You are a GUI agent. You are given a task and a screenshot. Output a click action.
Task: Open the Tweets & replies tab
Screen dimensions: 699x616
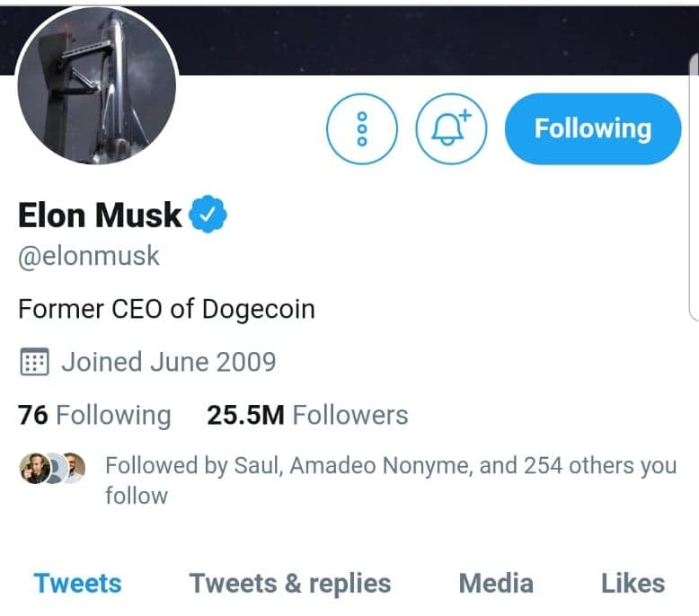(x=289, y=584)
